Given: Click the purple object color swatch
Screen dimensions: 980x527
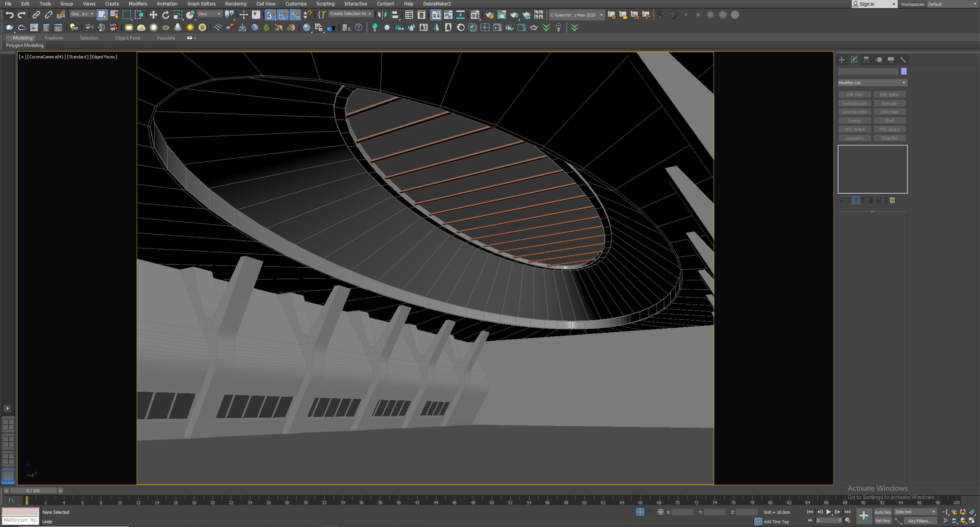Looking at the screenshot, I should click(x=904, y=71).
